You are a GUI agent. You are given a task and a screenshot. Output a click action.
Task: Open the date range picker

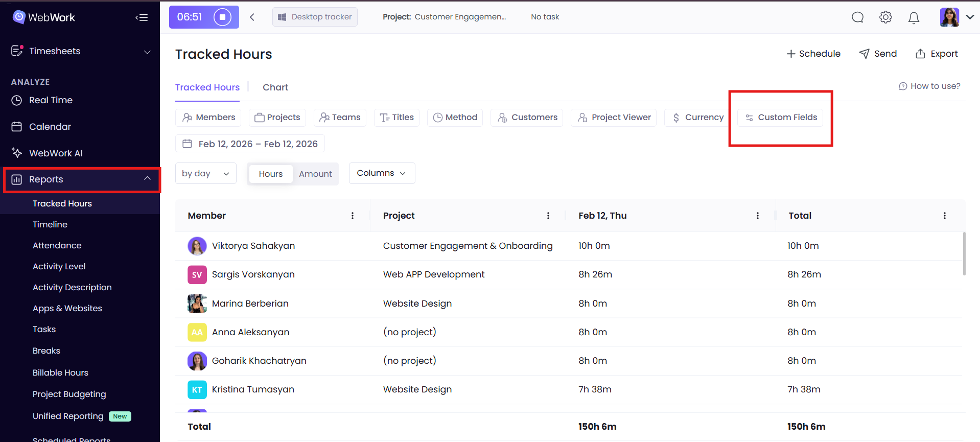[250, 144]
